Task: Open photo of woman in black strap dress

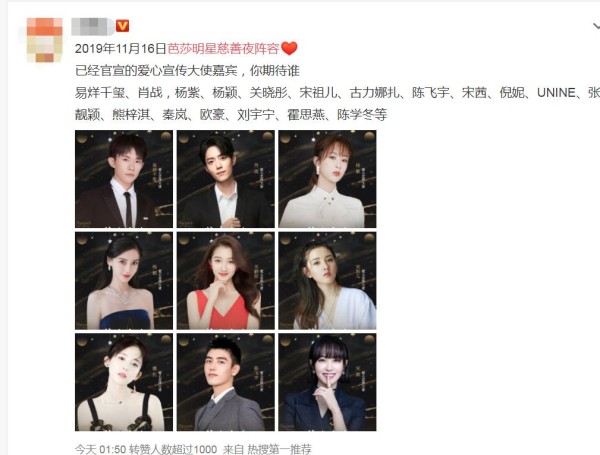Action: coord(124,382)
